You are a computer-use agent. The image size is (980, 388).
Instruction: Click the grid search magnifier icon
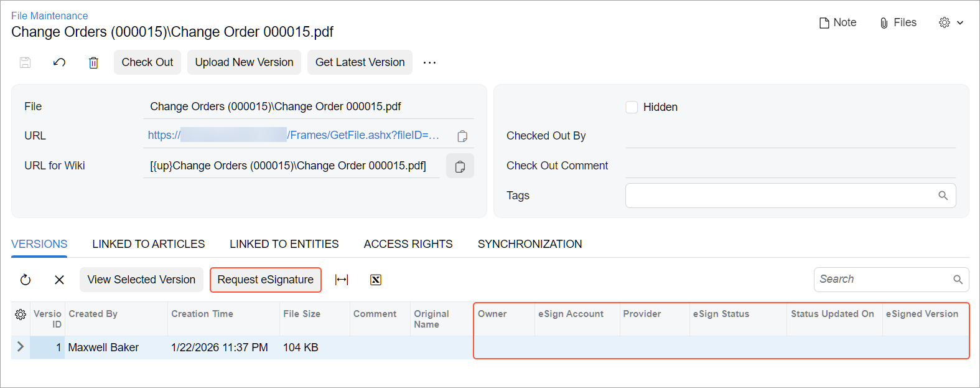[958, 280]
